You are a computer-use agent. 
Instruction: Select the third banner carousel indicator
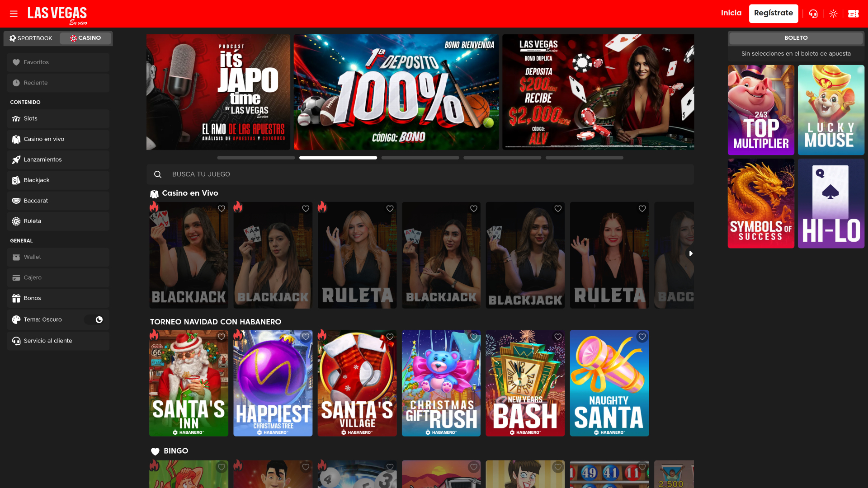(x=420, y=158)
